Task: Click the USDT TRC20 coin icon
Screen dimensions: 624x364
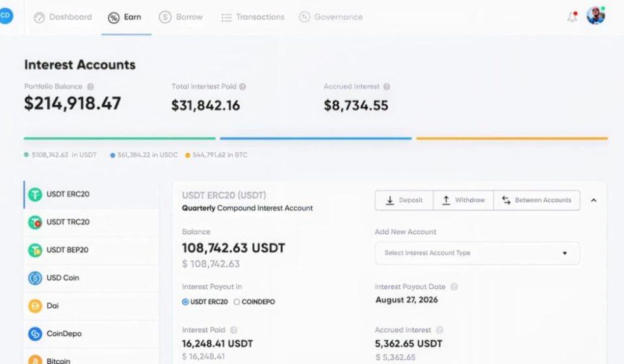Action: tap(35, 222)
